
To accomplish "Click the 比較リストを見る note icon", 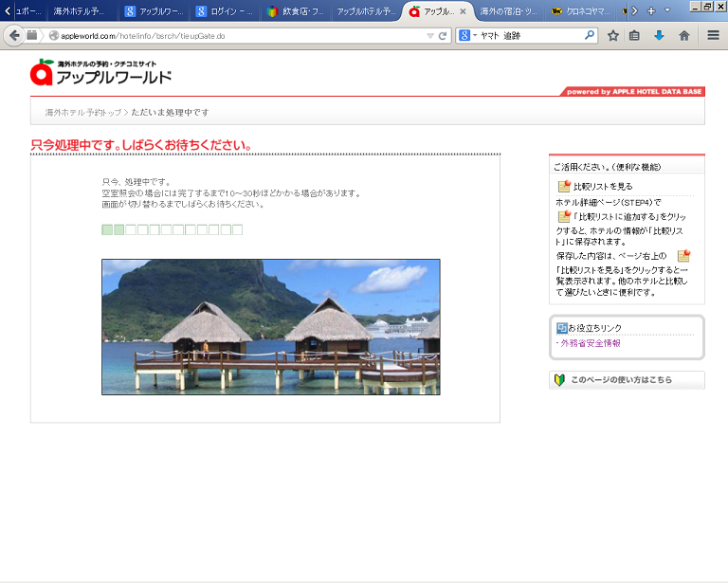I will coord(564,186).
